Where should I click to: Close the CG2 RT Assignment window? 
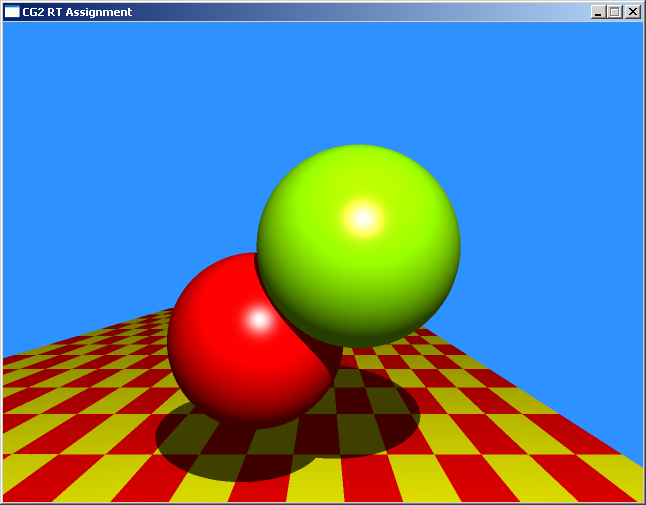click(632, 12)
